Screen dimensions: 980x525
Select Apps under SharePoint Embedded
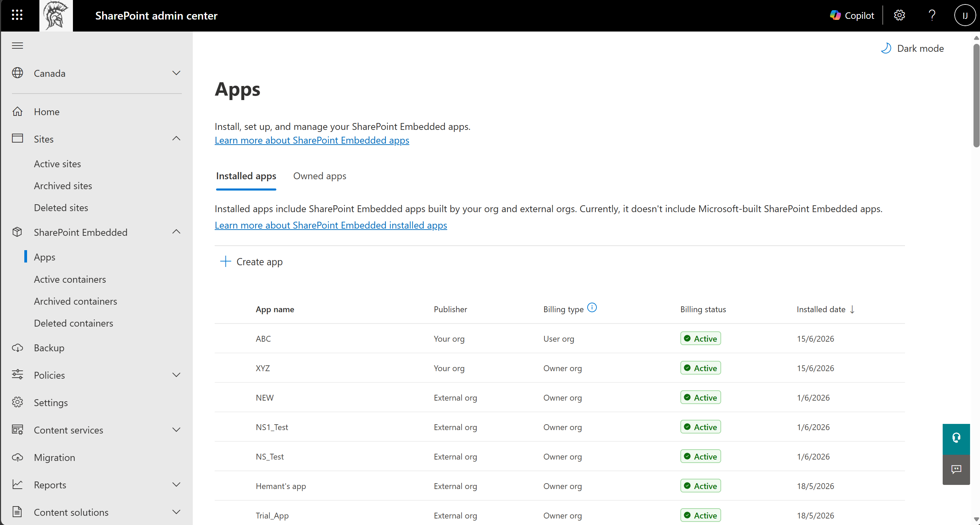[45, 257]
